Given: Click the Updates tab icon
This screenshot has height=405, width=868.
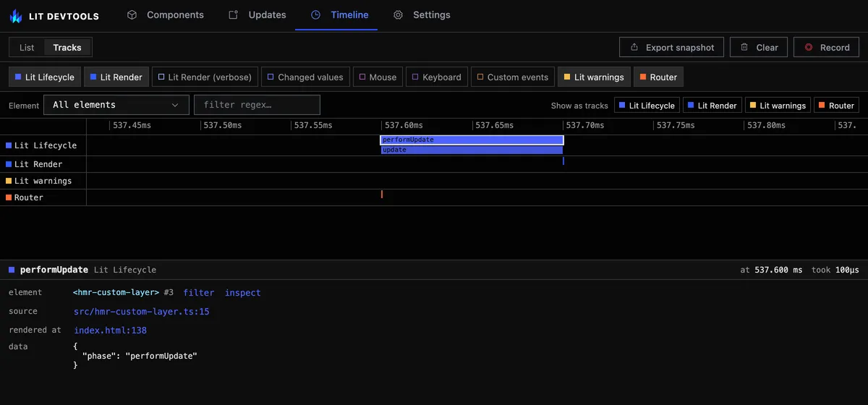Looking at the screenshot, I should click(x=233, y=14).
